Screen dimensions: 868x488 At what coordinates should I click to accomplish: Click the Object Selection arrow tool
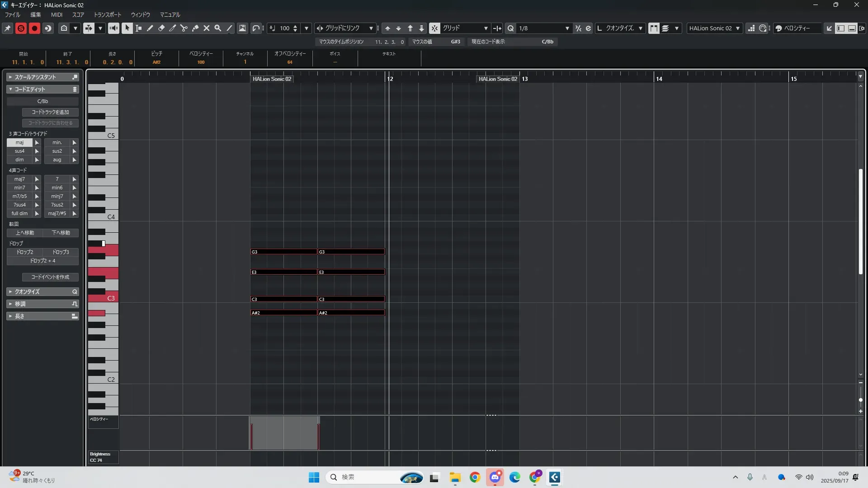click(127, 28)
